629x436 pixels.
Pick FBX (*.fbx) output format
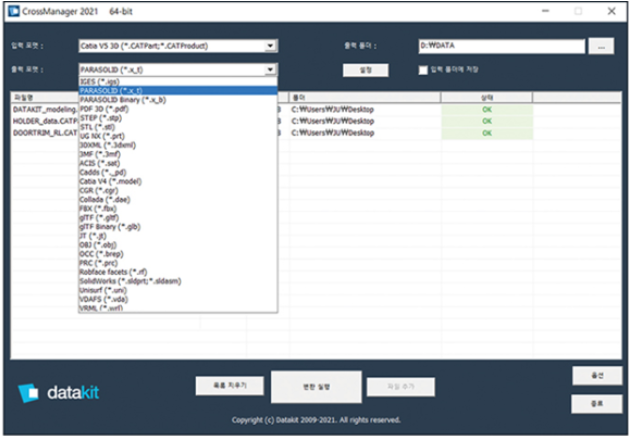(178, 209)
